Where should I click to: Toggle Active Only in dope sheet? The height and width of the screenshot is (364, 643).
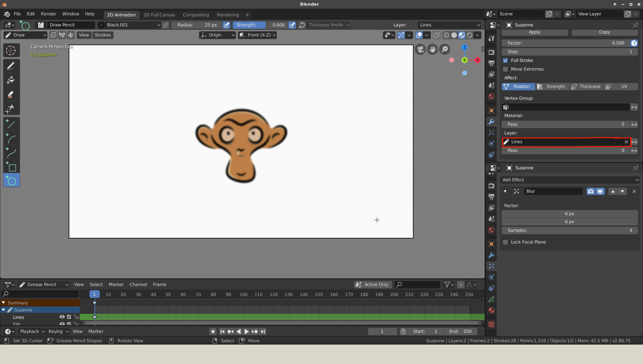pyautogui.click(x=373, y=285)
